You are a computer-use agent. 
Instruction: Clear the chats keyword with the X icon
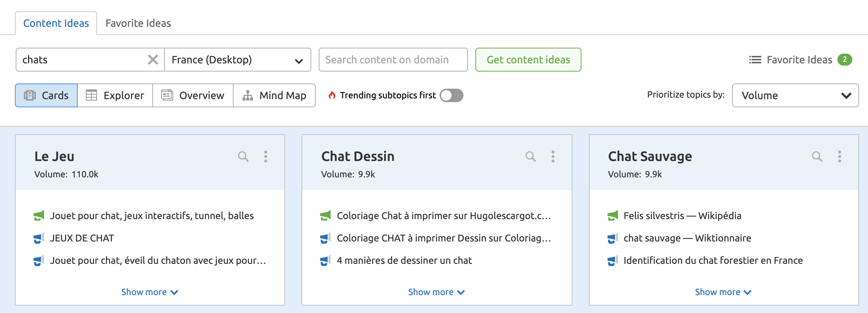click(x=153, y=60)
